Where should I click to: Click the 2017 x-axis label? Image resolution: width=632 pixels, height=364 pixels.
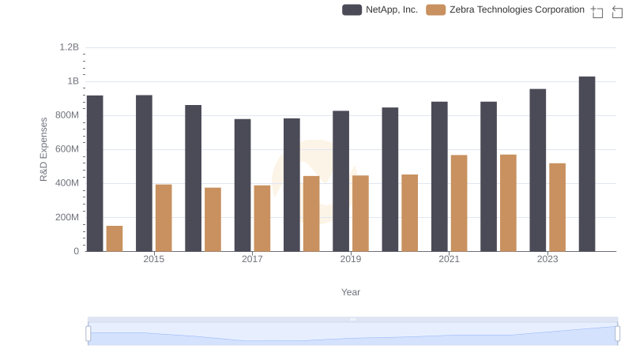point(252,260)
